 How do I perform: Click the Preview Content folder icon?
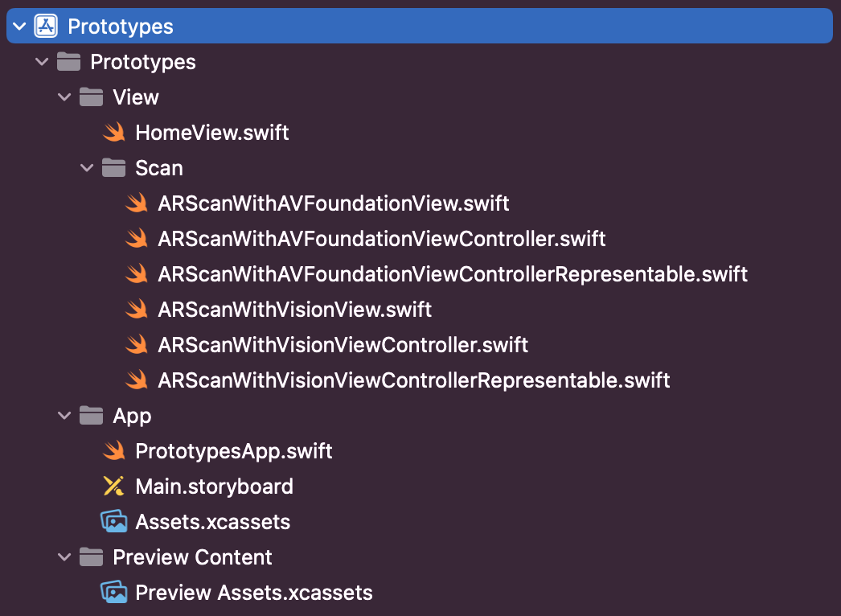click(91, 557)
